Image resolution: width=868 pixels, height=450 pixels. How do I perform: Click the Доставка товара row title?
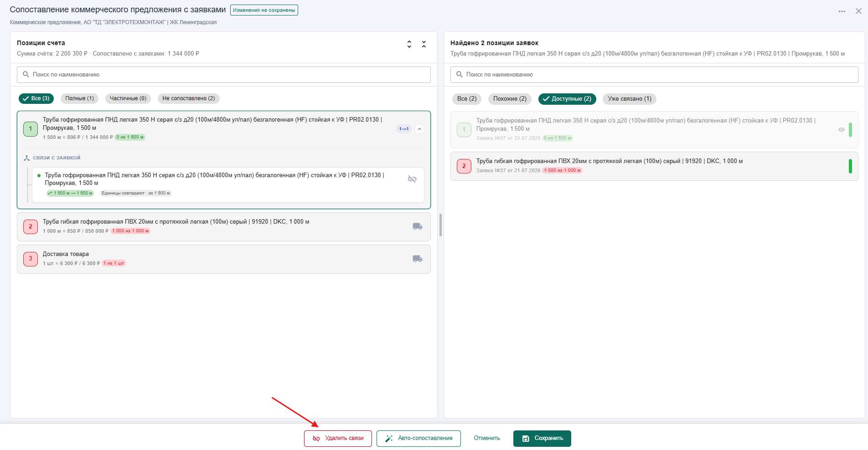coord(66,254)
